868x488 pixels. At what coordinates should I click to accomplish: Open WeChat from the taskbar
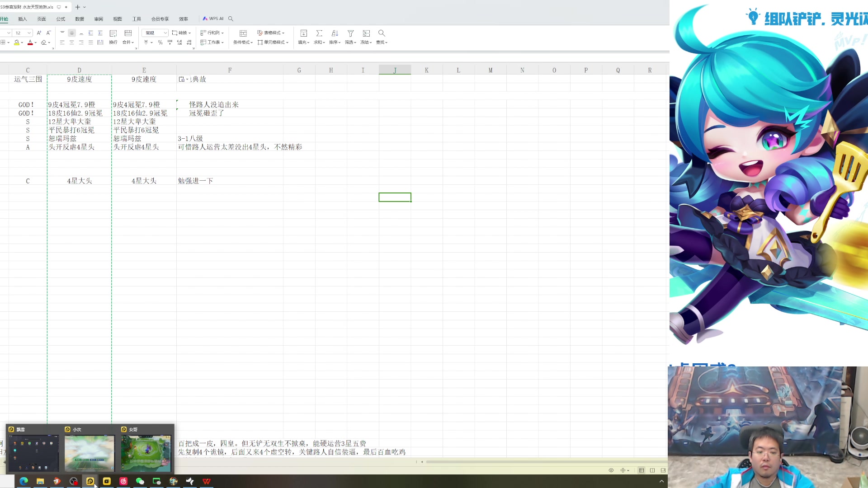140,481
